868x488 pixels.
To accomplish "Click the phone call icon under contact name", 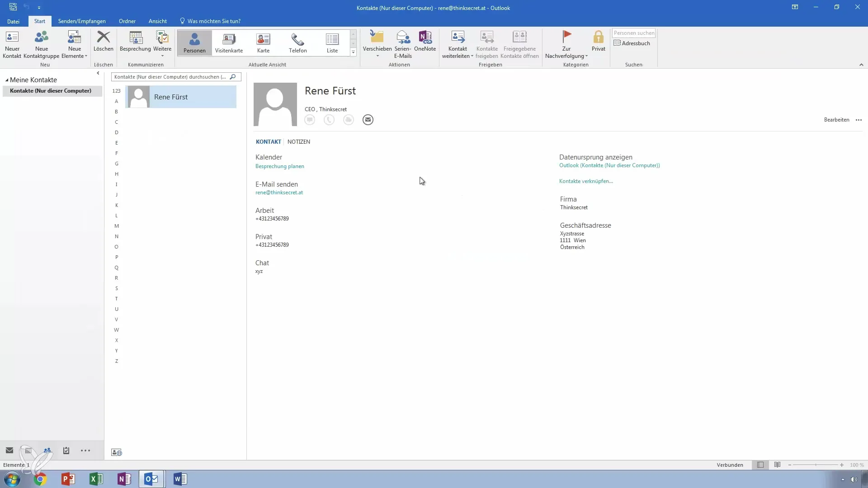I will pyautogui.click(x=329, y=120).
